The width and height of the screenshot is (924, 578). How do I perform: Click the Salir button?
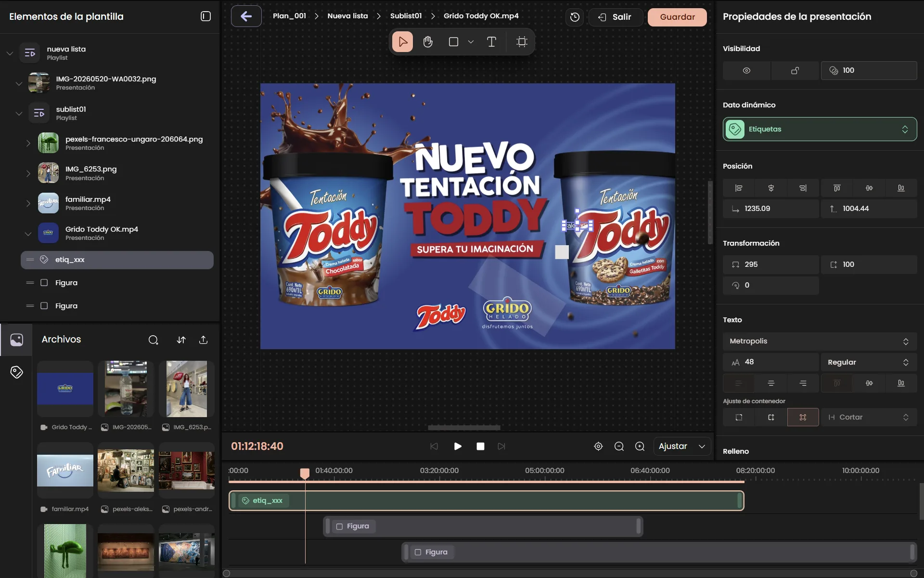coord(616,17)
